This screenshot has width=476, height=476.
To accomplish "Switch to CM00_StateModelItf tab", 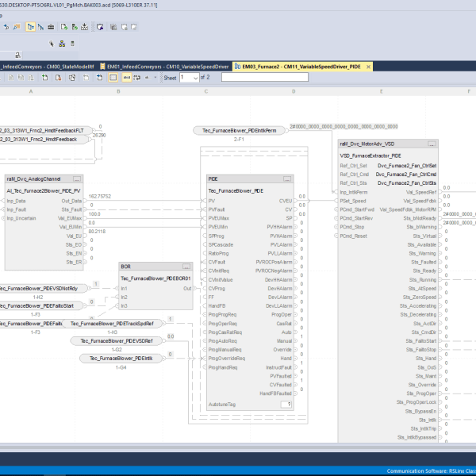I will (x=47, y=67).
